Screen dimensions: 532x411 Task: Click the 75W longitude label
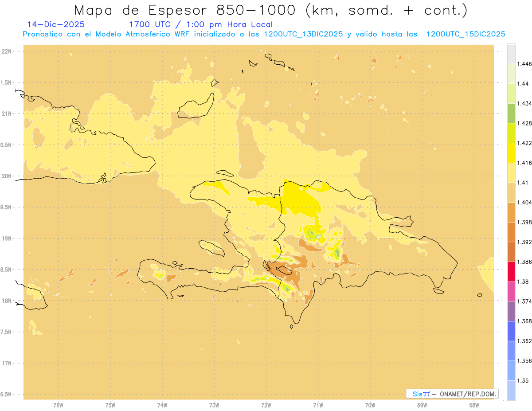pyautogui.click(x=110, y=405)
